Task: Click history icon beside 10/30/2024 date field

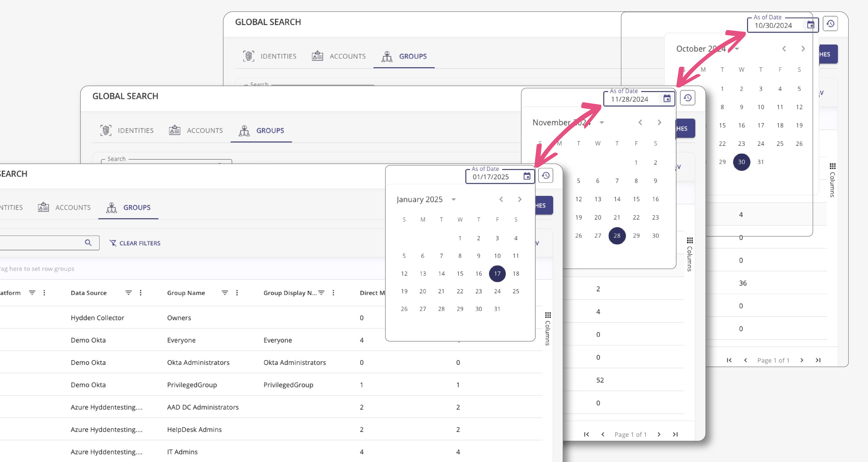Action: (830, 24)
